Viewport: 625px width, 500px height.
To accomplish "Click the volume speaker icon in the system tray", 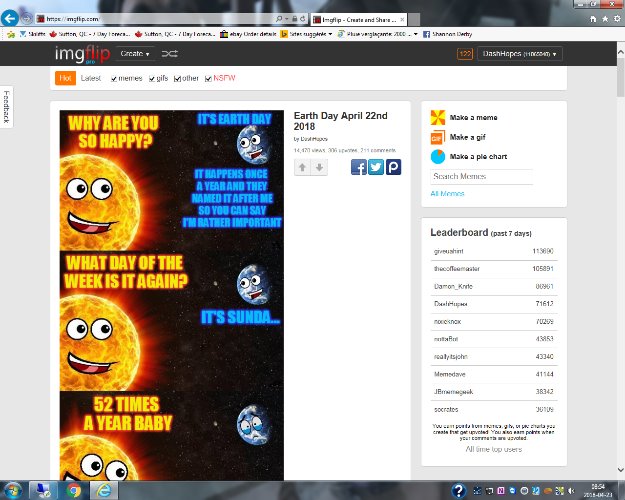I will (572, 491).
